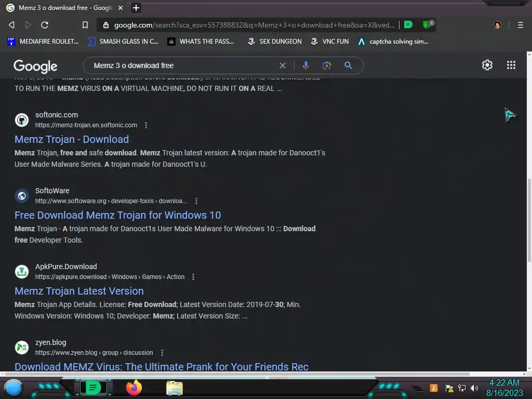The height and width of the screenshot is (399, 532).
Task: Bookmark this page with the bookmark icon
Action: 85,25
